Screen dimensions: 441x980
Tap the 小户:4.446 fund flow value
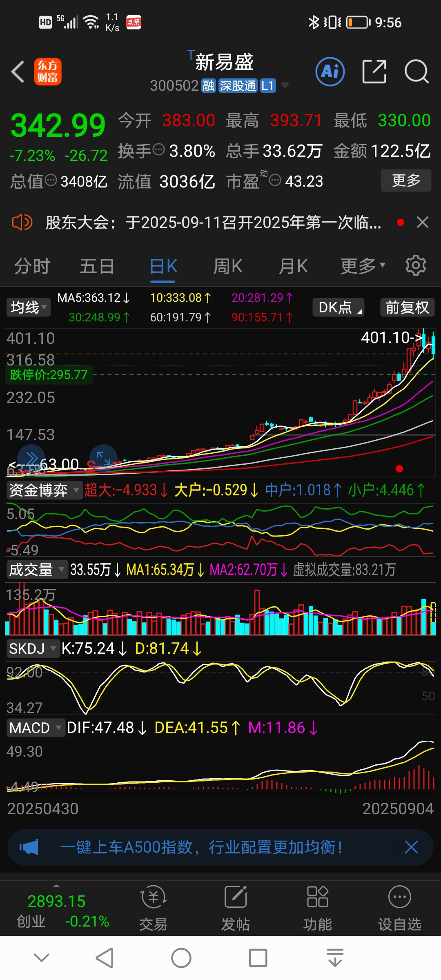point(386,490)
